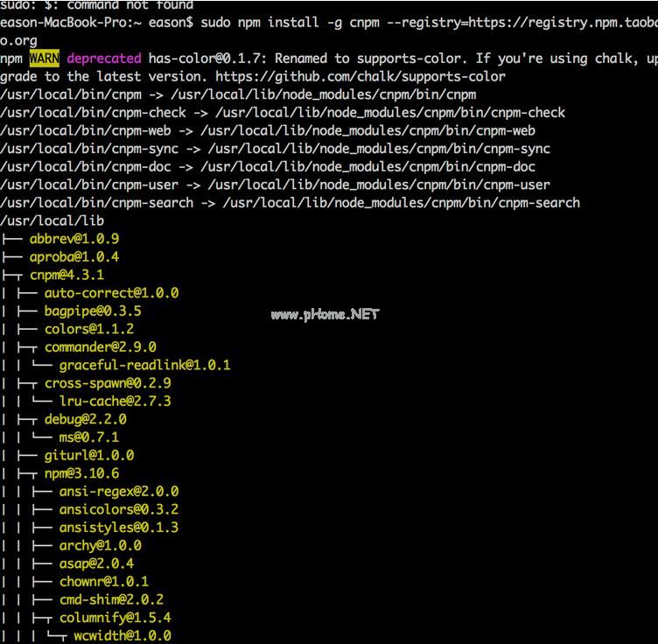
Task: Select the ansi-regex@2.0.0 entry
Action: pos(118,492)
